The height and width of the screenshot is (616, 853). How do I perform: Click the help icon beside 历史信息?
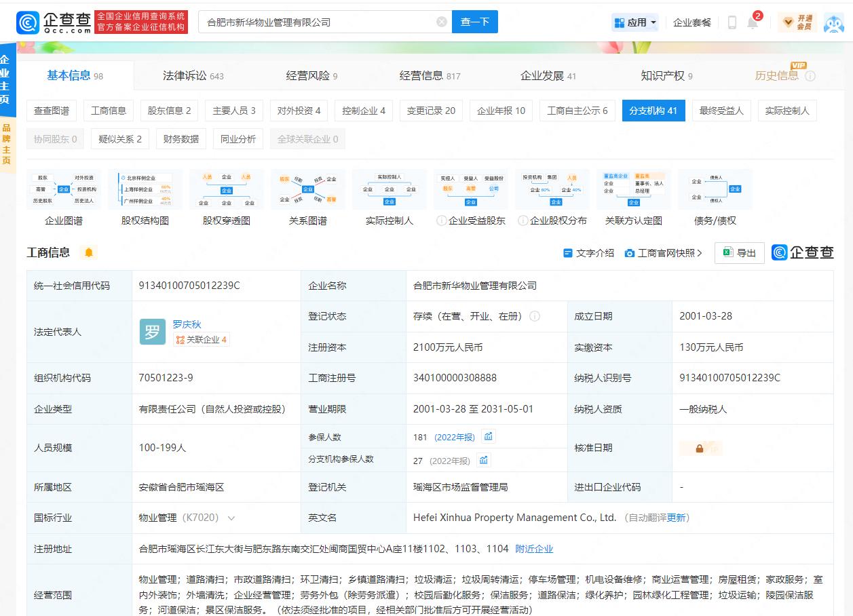pyautogui.click(x=810, y=76)
